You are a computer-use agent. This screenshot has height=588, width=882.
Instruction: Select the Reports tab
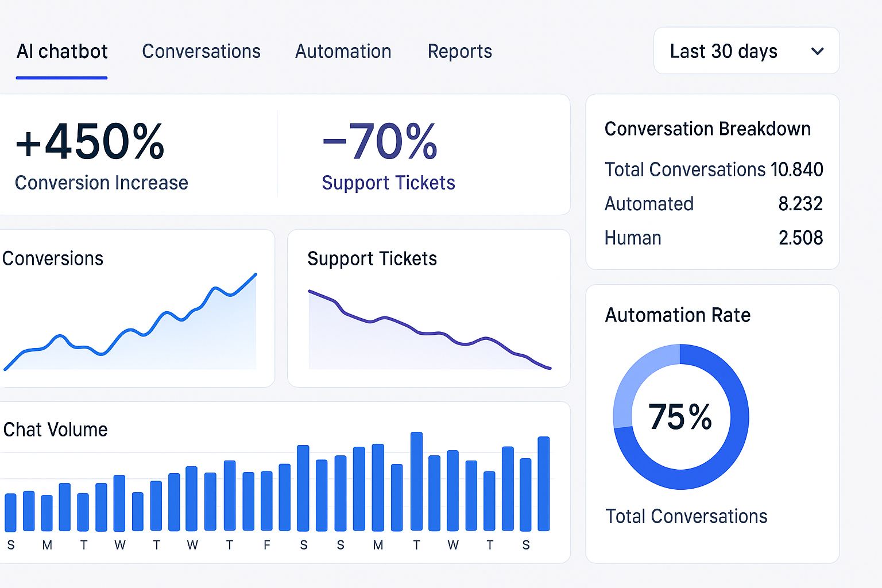[459, 52]
